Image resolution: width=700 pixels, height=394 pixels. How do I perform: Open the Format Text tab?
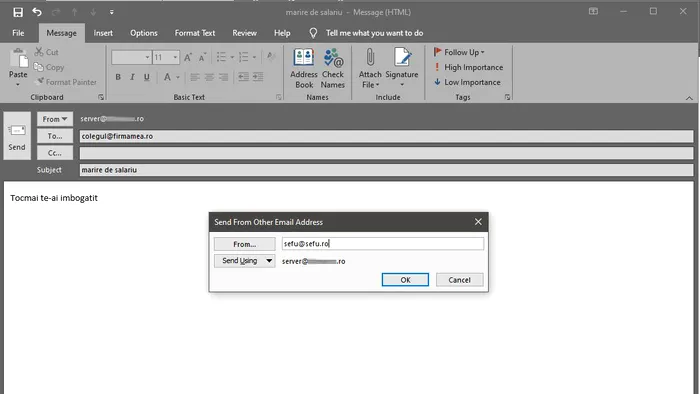click(195, 33)
